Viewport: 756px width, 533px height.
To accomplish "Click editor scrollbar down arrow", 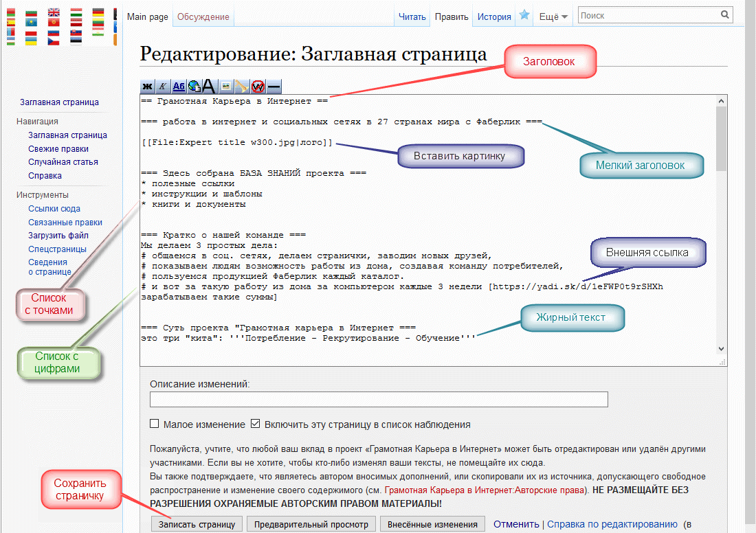I will coord(721,349).
